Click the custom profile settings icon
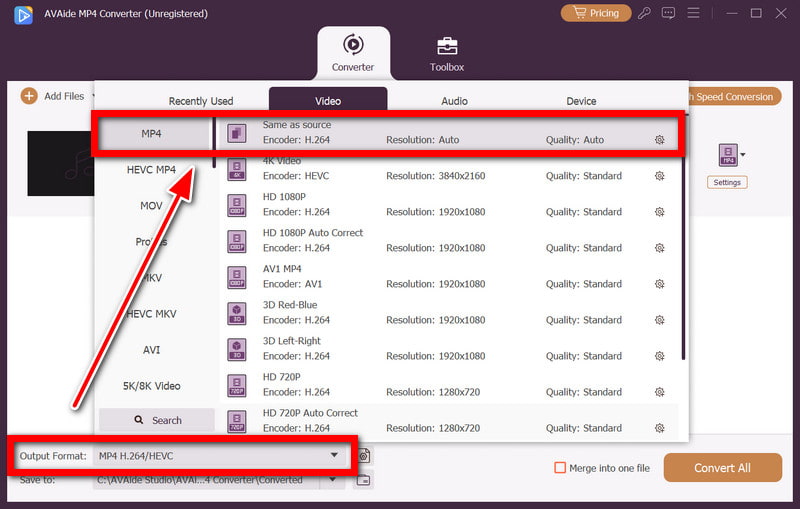The width and height of the screenshot is (800, 509). click(364, 455)
